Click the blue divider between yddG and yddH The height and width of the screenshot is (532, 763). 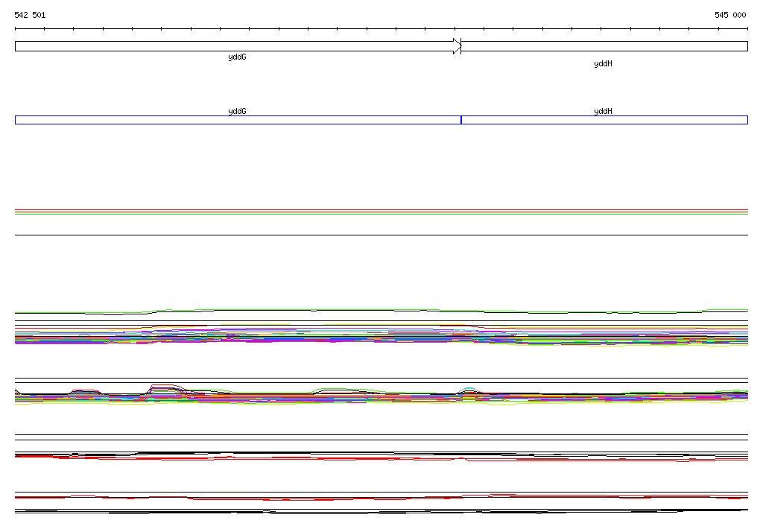coord(461,120)
